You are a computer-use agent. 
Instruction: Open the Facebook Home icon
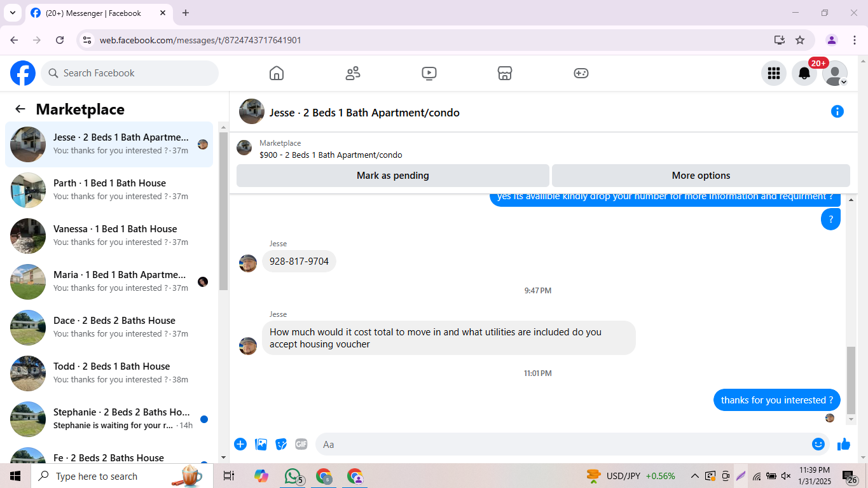[277, 73]
